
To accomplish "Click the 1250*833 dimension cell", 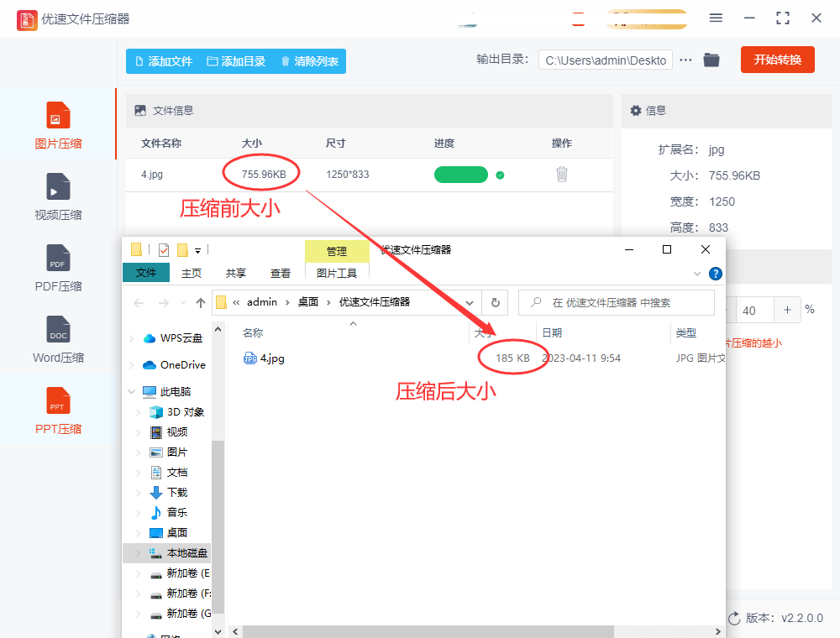I will point(348,175).
